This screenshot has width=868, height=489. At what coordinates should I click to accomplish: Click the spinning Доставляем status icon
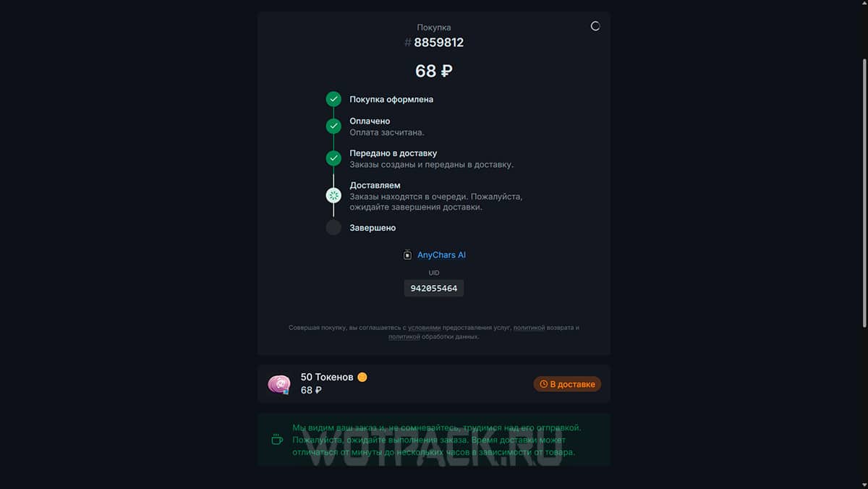333,195
